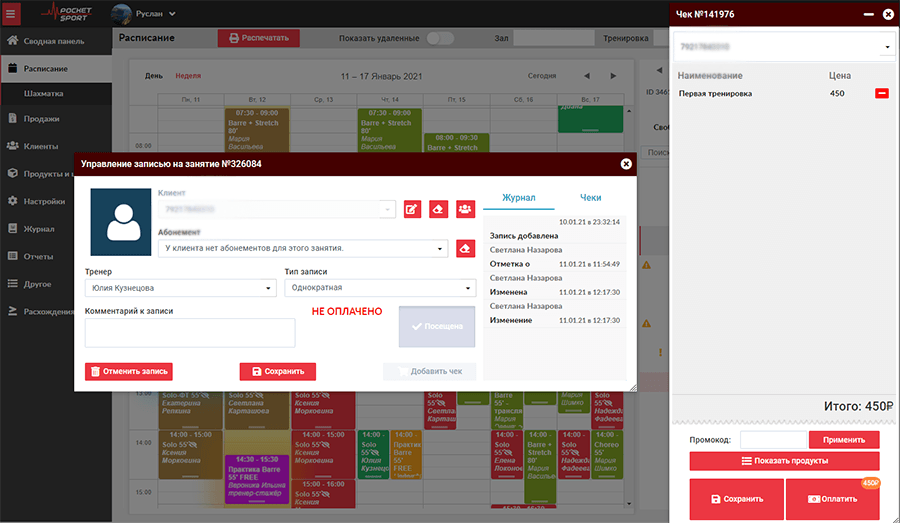This screenshot has width=900, height=523.
Task: Click the purple Практика Barre FREE event
Action: click(x=257, y=479)
